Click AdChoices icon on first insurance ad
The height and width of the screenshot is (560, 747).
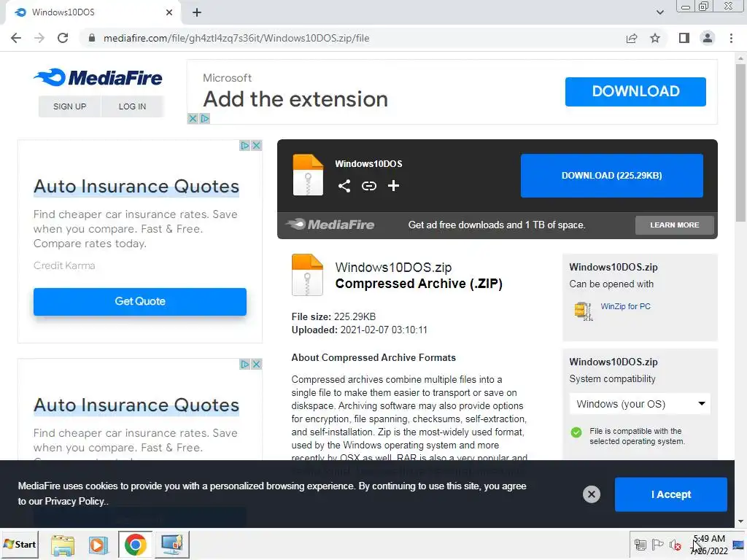245,145
